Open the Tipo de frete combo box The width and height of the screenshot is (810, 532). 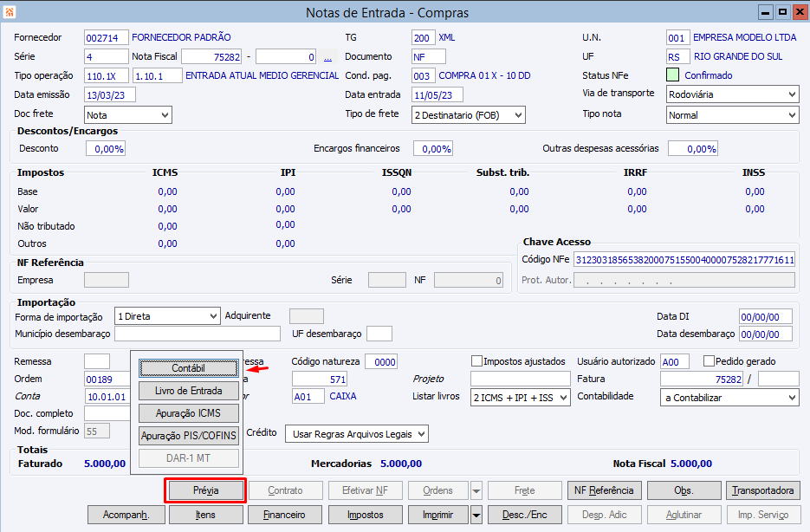click(x=469, y=114)
